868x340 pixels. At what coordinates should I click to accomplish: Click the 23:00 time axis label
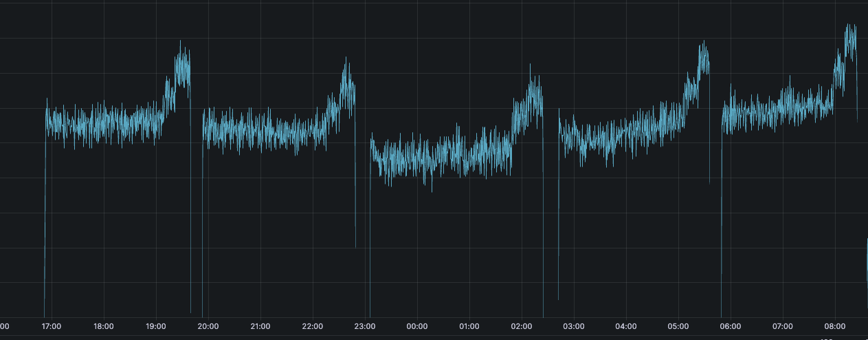point(365,326)
